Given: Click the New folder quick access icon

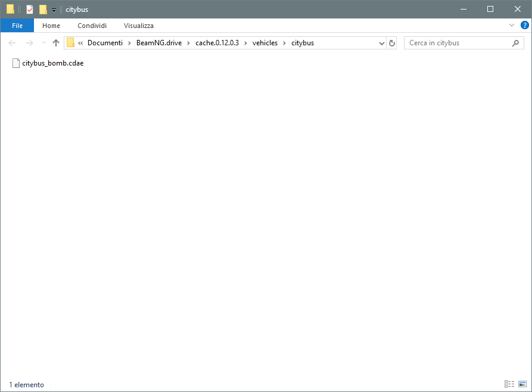Looking at the screenshot, I should (43, 9).
